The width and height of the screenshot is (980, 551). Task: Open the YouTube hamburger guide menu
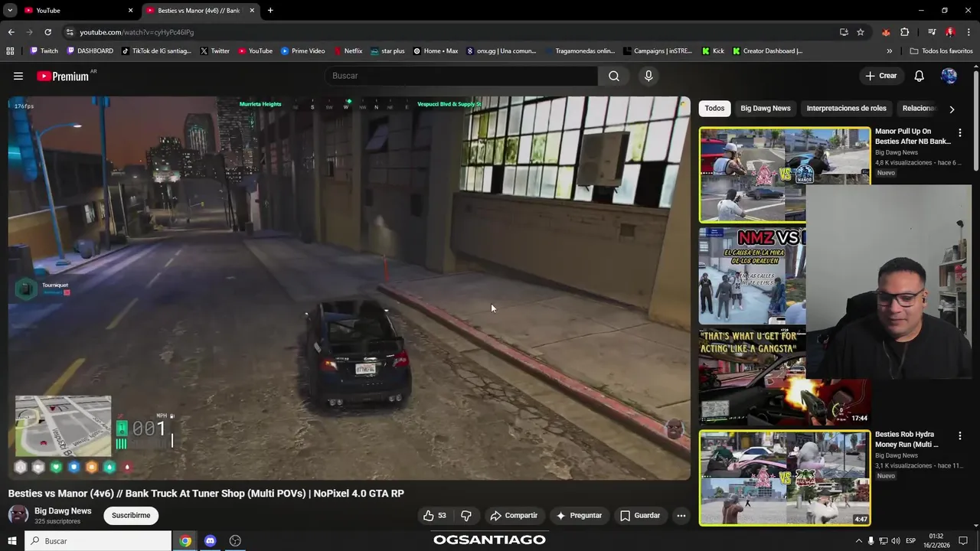[x=18, y=76]
